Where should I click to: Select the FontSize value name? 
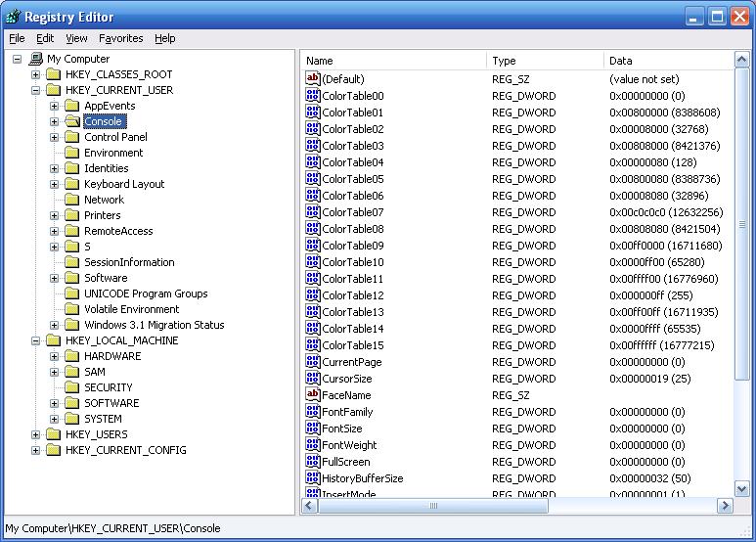coord(342,429)
